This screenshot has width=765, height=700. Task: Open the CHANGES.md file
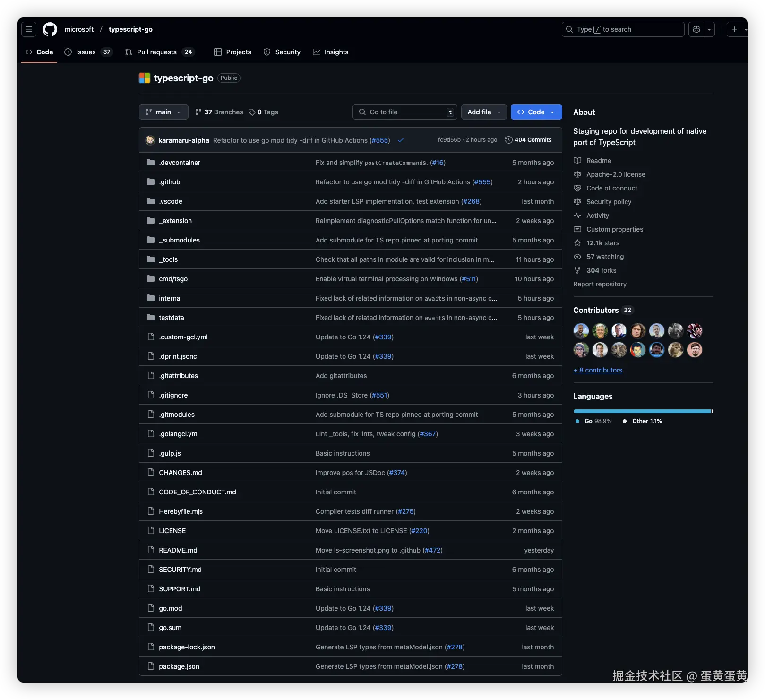click(181, 473)
